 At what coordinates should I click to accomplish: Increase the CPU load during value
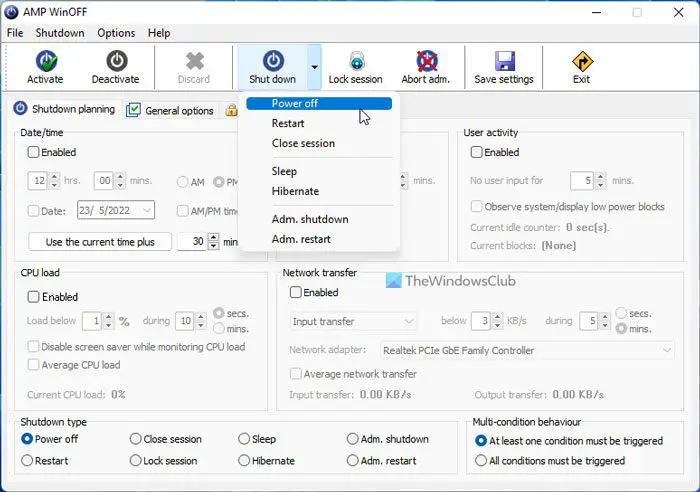(x=201, y=317)
